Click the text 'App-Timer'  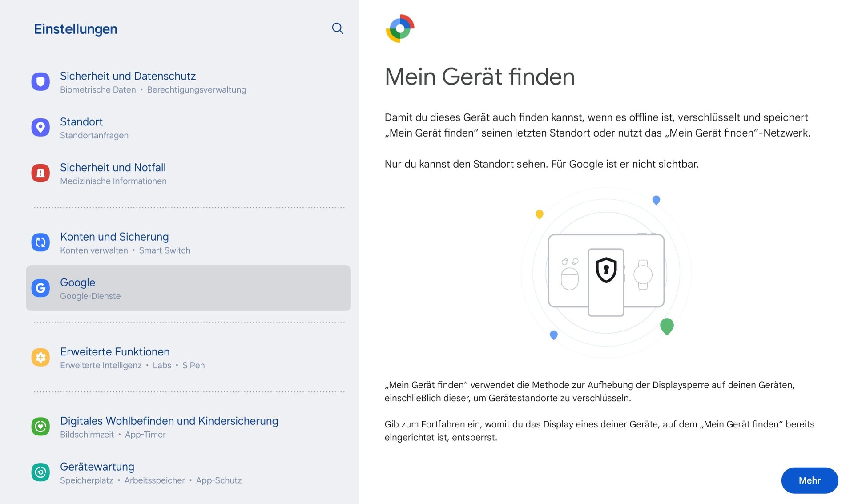(x=145, y=435)
